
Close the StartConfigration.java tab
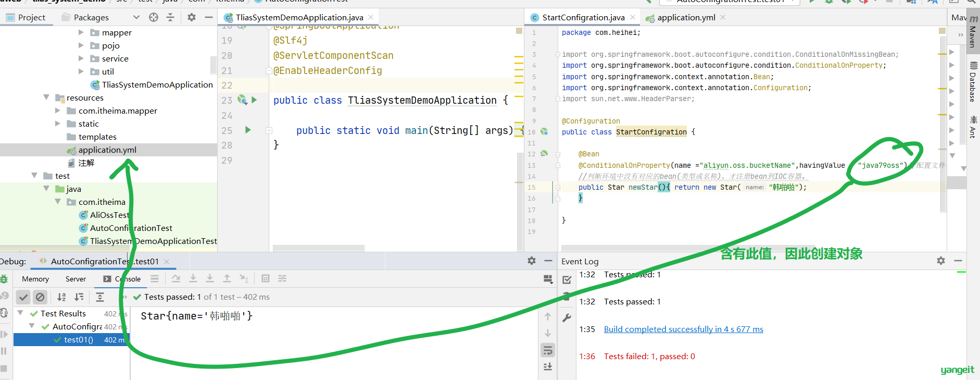[x=633, y=17]
